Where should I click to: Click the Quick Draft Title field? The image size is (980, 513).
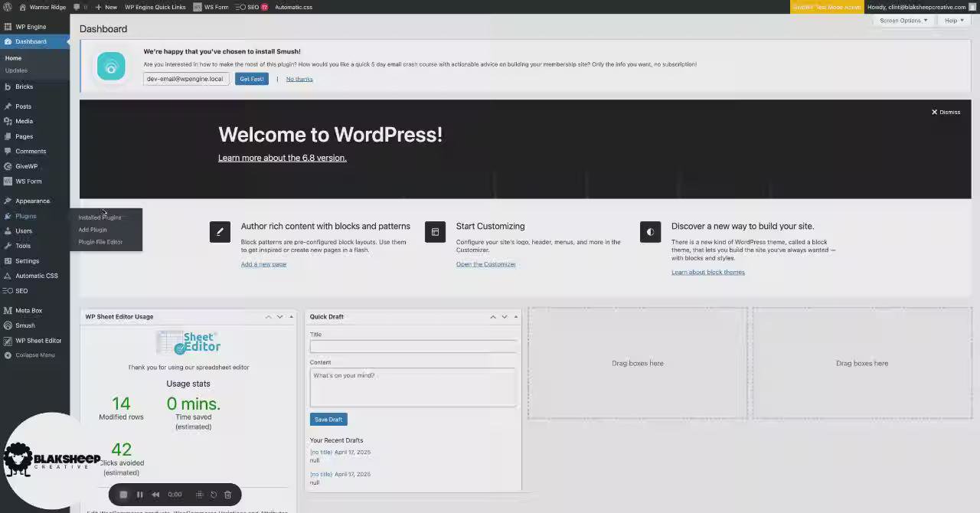point(413,346)
